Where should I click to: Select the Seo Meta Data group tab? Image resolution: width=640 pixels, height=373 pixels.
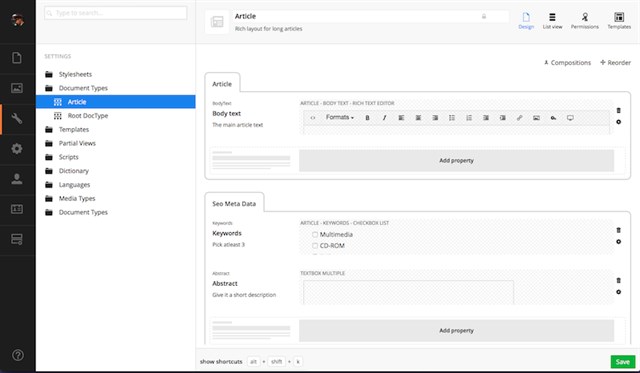(x=234, y=203)
